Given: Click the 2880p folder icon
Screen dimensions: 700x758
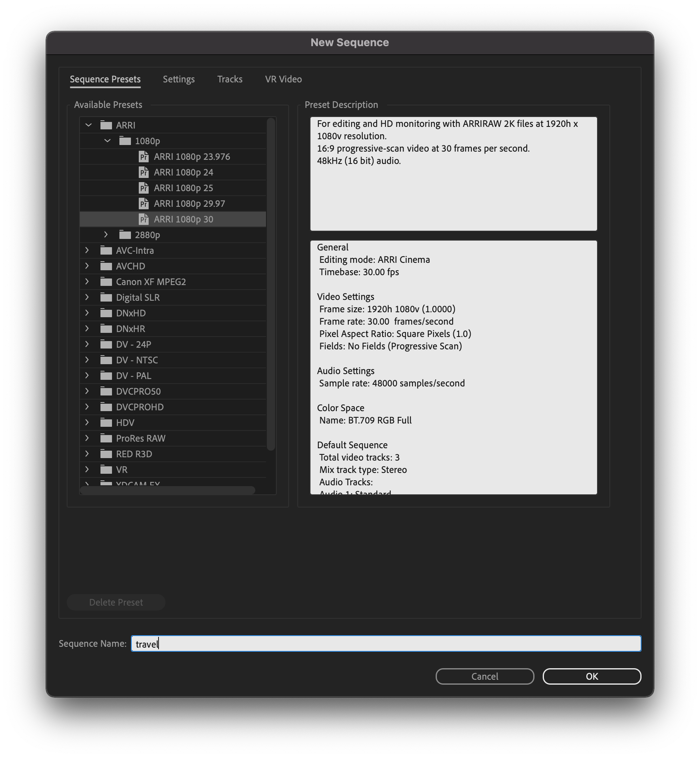Looking at the screenshot, I should point(125,235).
